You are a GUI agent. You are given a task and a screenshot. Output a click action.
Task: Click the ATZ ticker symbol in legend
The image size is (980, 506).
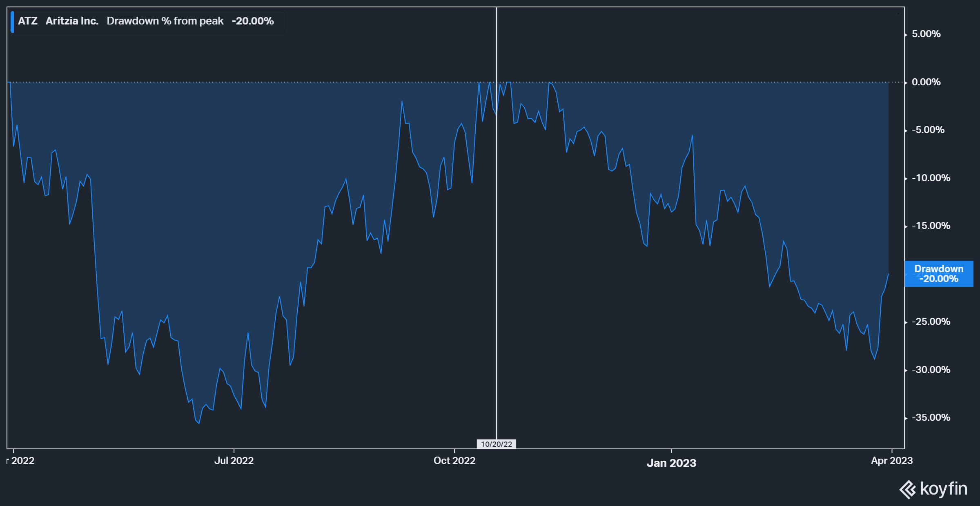(28, 21)
